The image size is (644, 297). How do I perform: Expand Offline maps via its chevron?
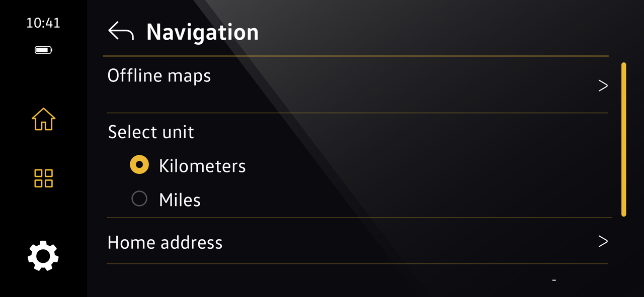tap(603, 85)
